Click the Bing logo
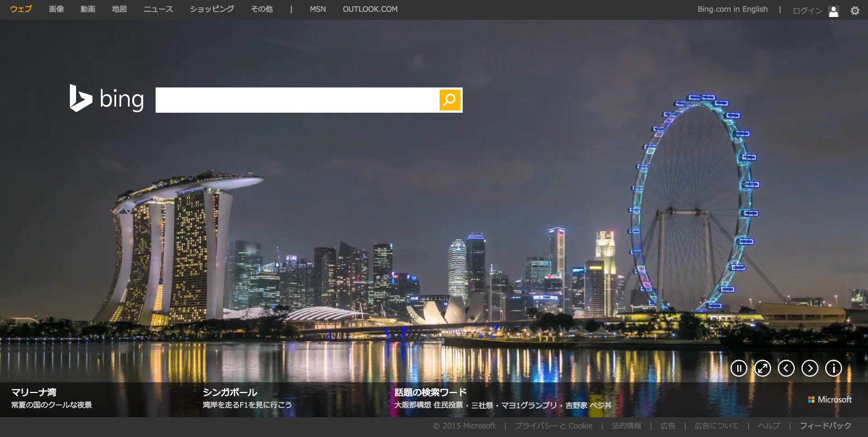 [107, 99]
